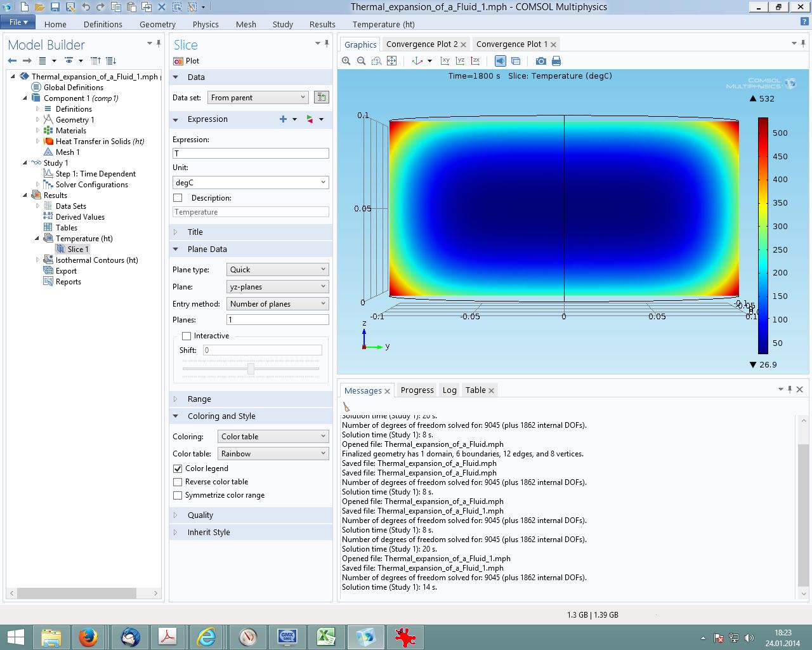Switch to the yz view

[460, 61]
